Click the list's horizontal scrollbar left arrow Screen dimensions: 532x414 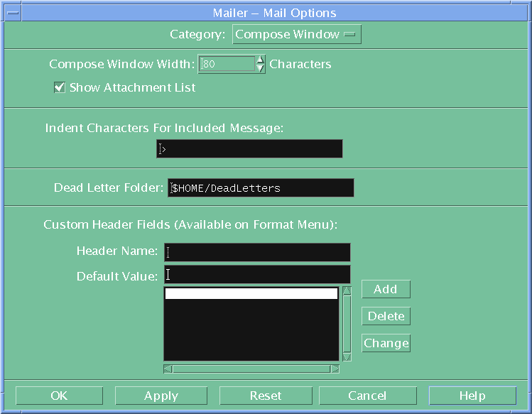click(x=168, y=369)
